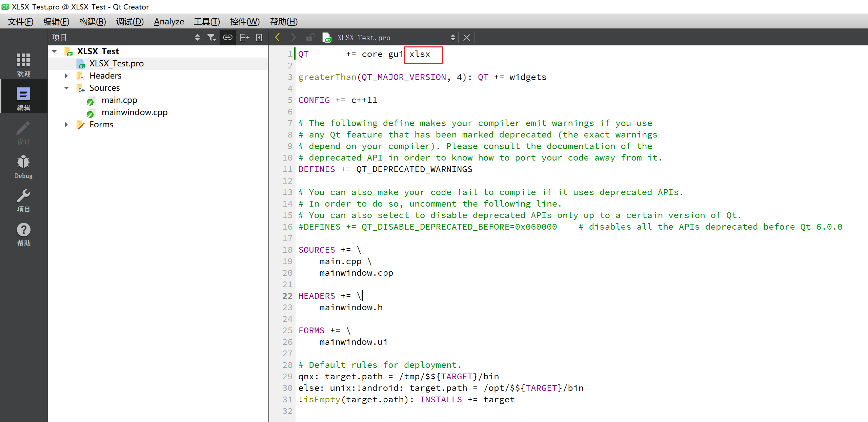Open the Design (设计) mode

coord(23,132)
